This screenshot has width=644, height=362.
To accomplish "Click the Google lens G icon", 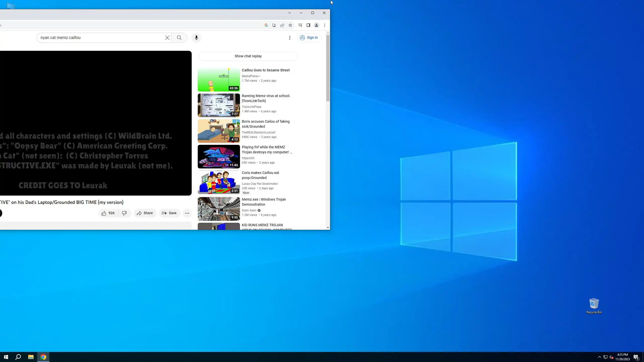I will pyautogui.click(x=266, y=25).
